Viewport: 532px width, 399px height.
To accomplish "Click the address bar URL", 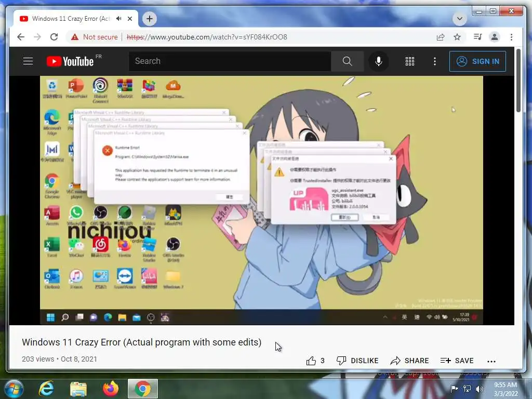I will click(207, 37).
